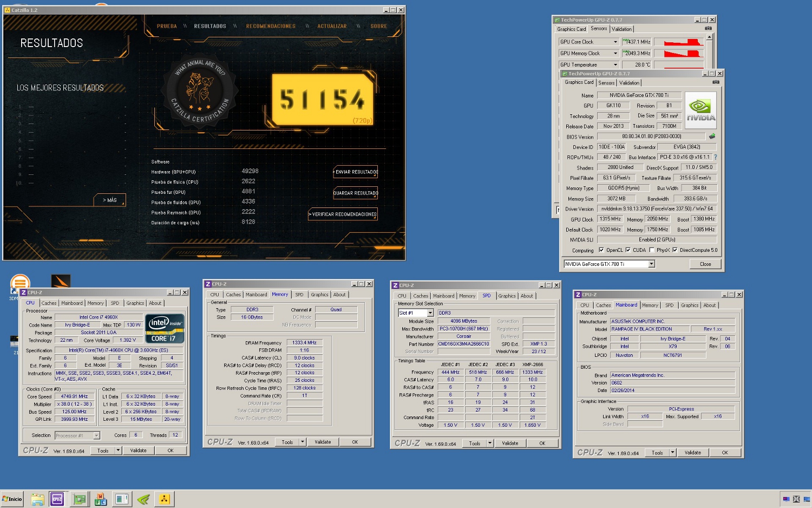Open the PRUEBA menu in Catzilla
The image size is (812, 508).
[x=167, y=26]
